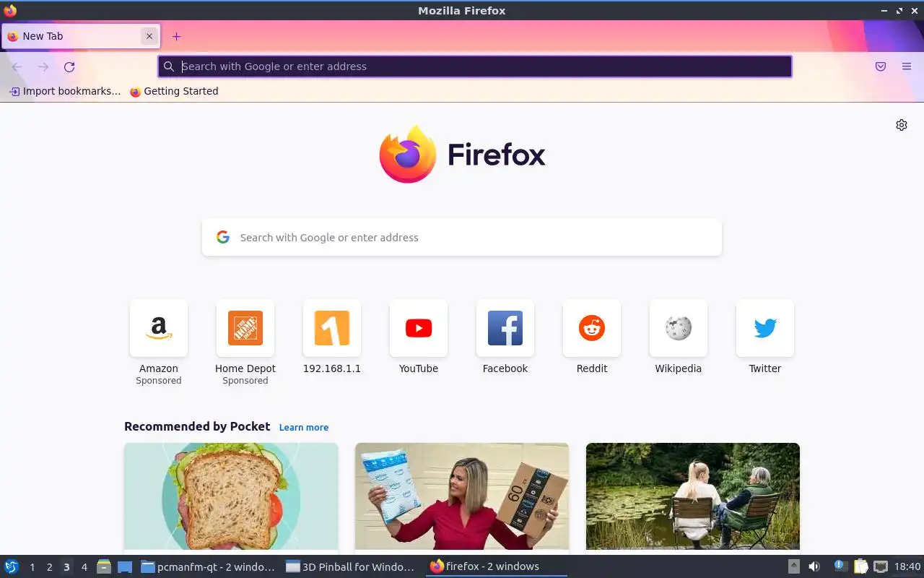Switch to virtual desktop 1
The image size is (924, 578).
click(x=32, y=567)
